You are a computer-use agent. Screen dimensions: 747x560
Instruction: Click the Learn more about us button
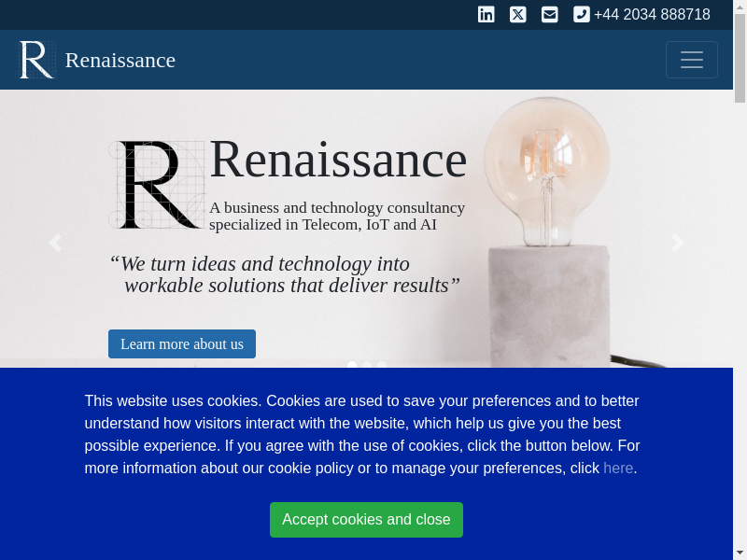pyautogui.click(x=182, y=343)
